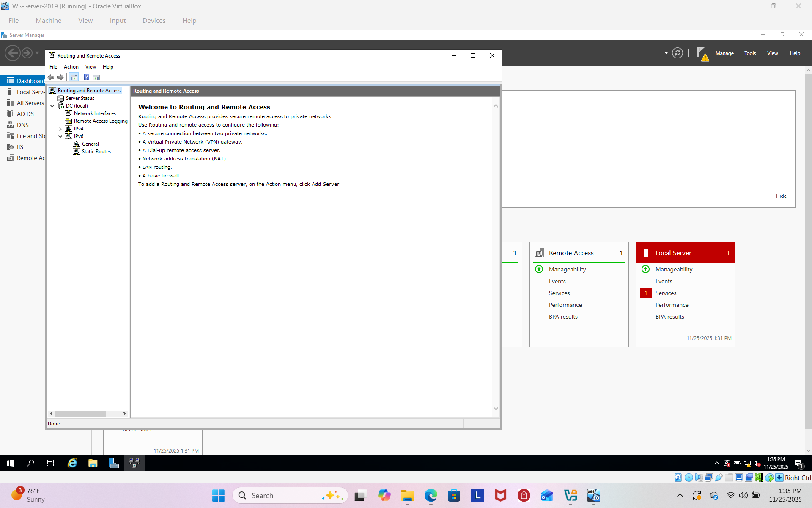Image resolution: width=812 pixels, height=508 pixels.
Task: Select Static Routes under IPv6
Action: pos(96,152)
